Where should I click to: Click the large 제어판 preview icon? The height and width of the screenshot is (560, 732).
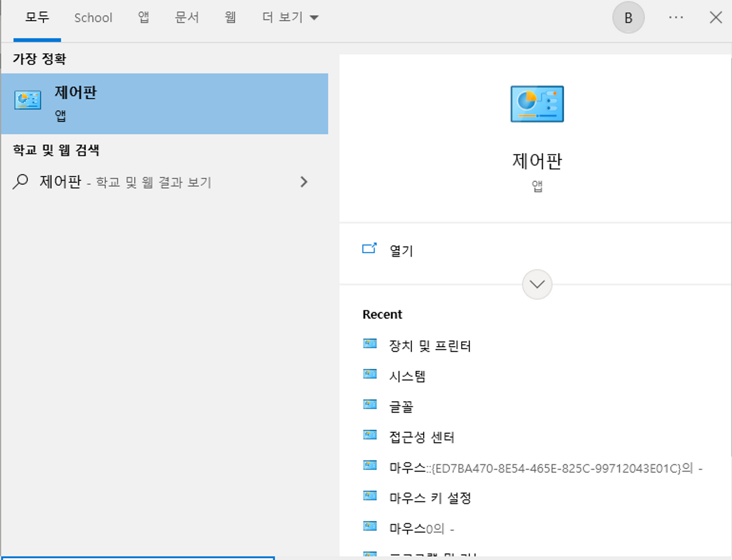pyautogui.click(x=537, y=104)
